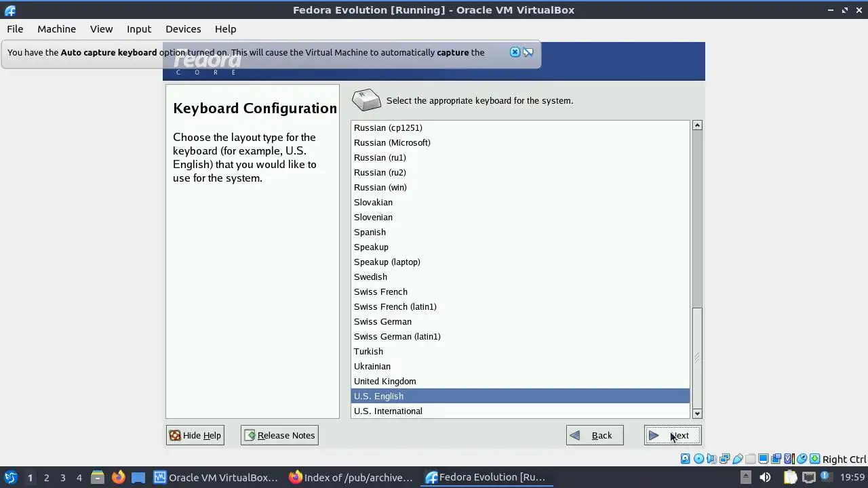The width and height of the screenshot is (868, 488).
Task: Select the Slovakian keyboard
Action: tap(520, 202)
